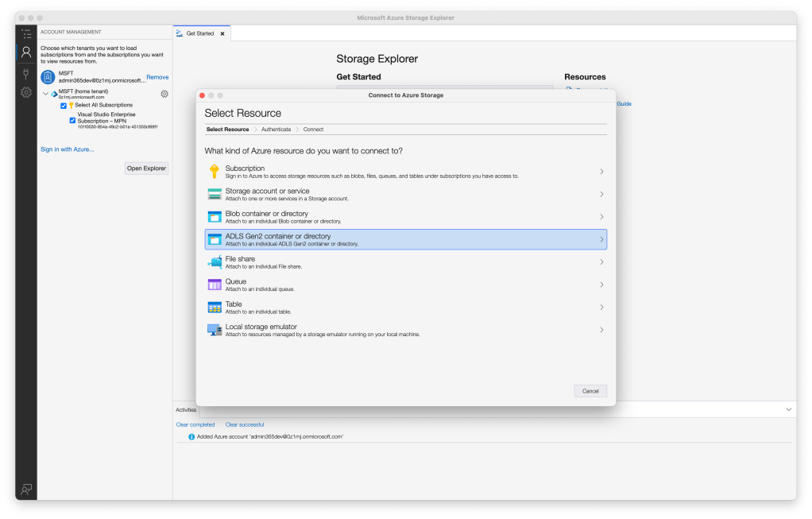Open Storage Explorer settings with the gear icon
812x519 pixels.
click(x=25, y=92)
